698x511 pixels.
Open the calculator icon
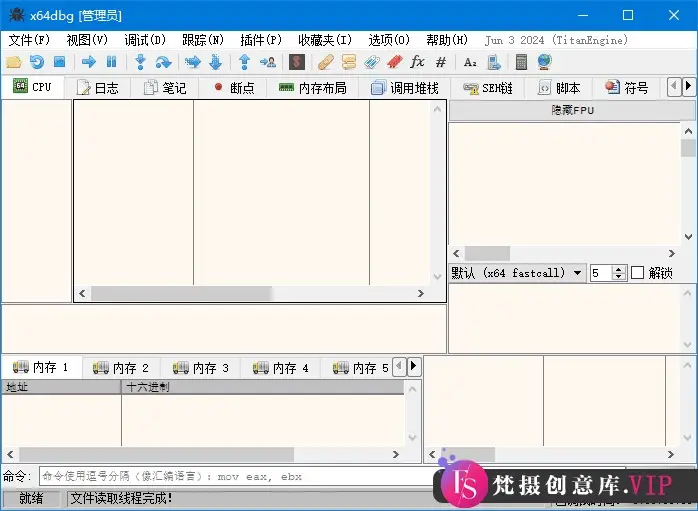[521, 62]
